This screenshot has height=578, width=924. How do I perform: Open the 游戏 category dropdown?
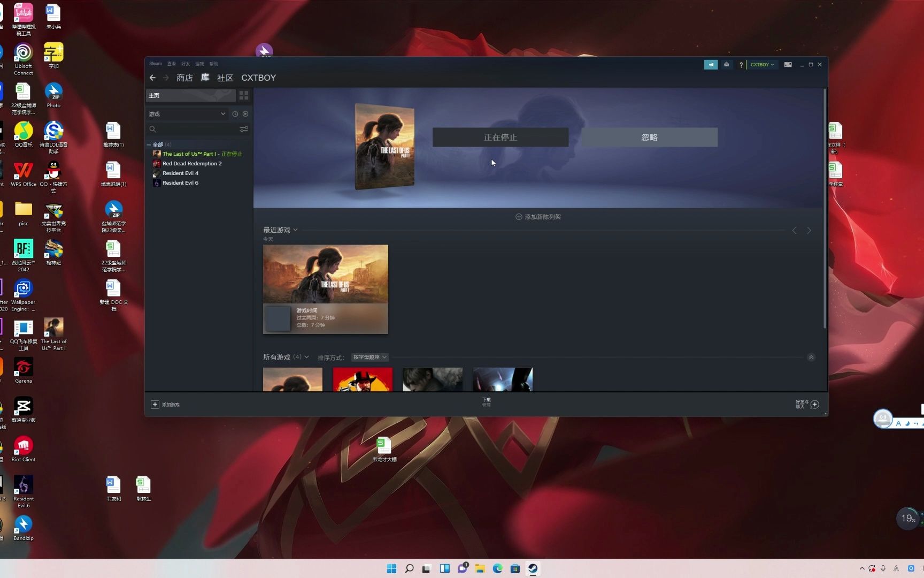(187, 114)
